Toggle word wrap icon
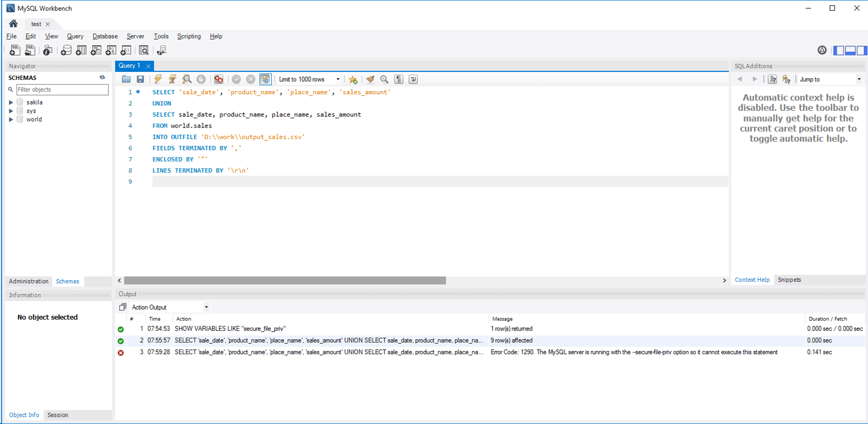Image resolution: width=868 pixels, height=424 pixels. (413, 79)
